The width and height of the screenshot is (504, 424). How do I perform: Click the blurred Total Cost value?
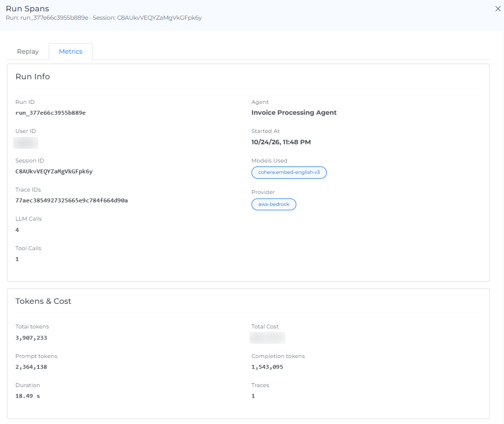267,338
